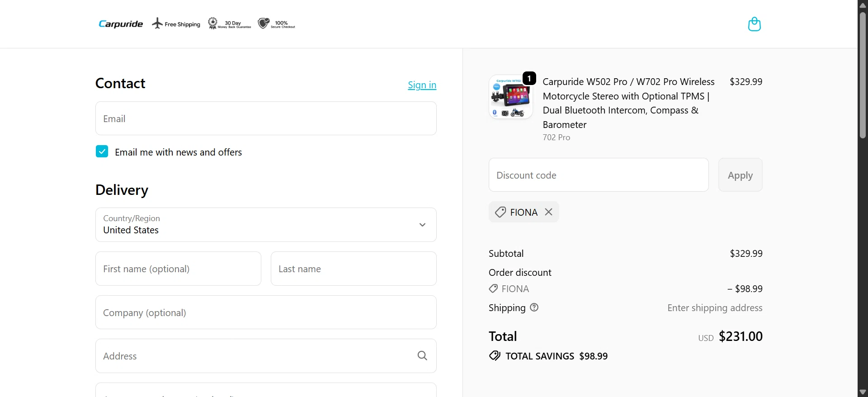
Task: Click the Apply discount button
Action: tap(740, 175)
